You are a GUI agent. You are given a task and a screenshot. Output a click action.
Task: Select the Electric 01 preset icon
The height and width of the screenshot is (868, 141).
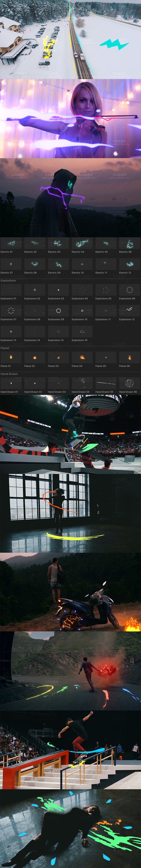coord(11,243)
